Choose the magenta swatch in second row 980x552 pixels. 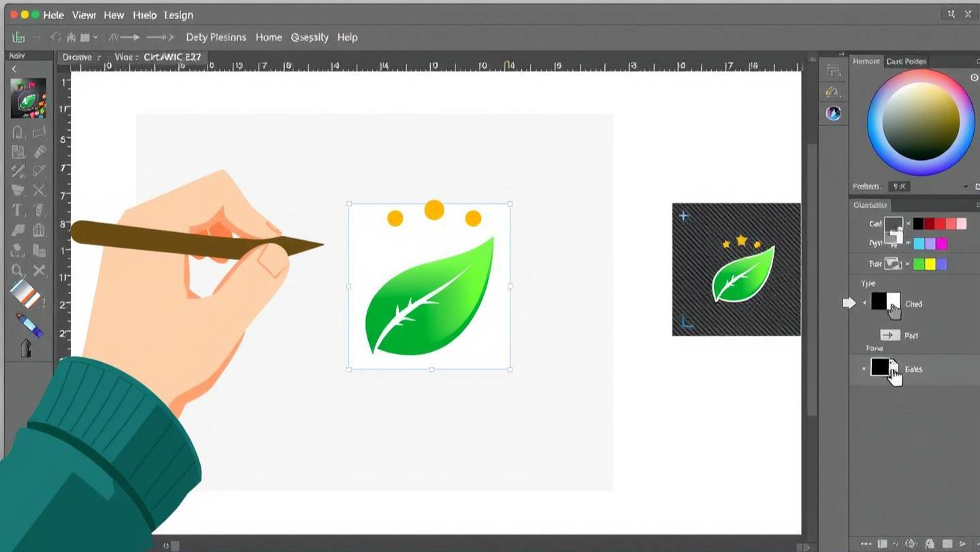tap(941, 244)
